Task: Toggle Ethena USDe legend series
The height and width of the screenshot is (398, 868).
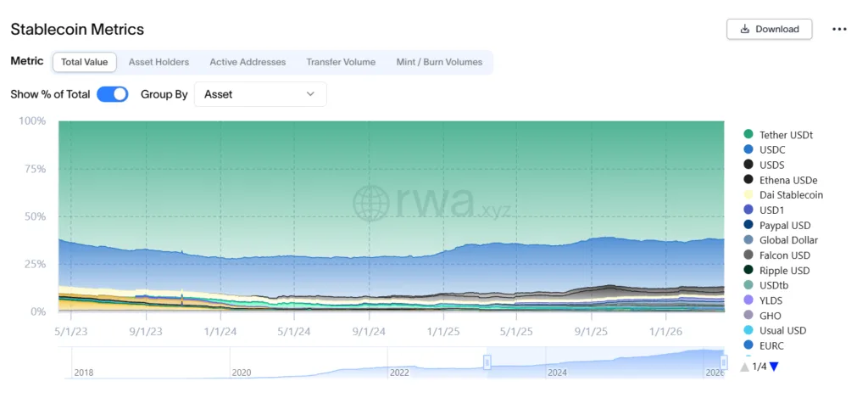Action: tap(780, 180)
